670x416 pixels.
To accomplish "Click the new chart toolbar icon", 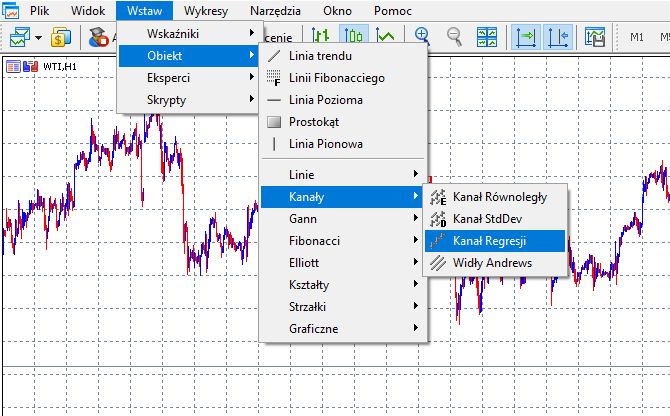I will click(x=20, y=37).
